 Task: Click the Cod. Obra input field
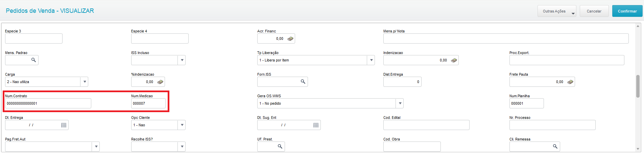(412, 147)
